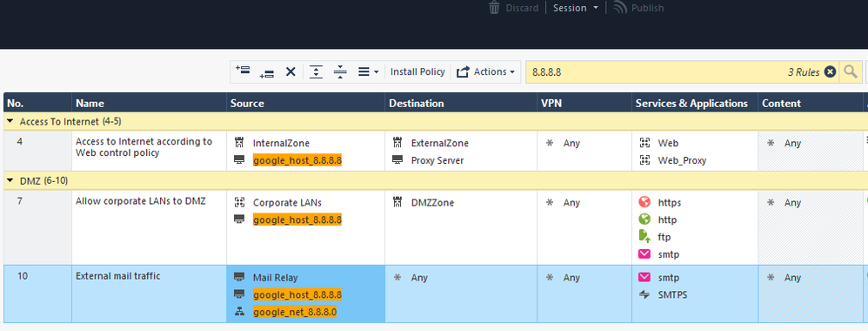Viewport: 868px width, 331px height.
Task: Select rule number 10 cell
Action: point(37,294)
